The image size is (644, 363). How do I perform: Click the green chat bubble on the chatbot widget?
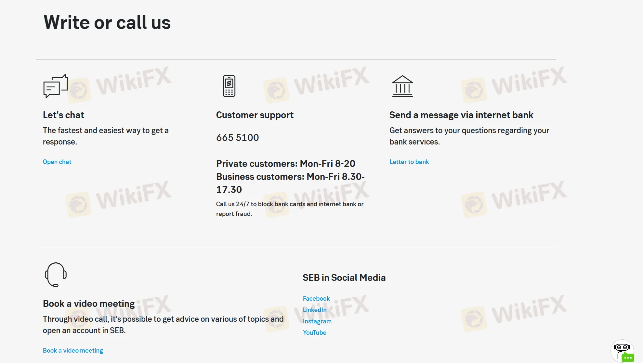627,357
